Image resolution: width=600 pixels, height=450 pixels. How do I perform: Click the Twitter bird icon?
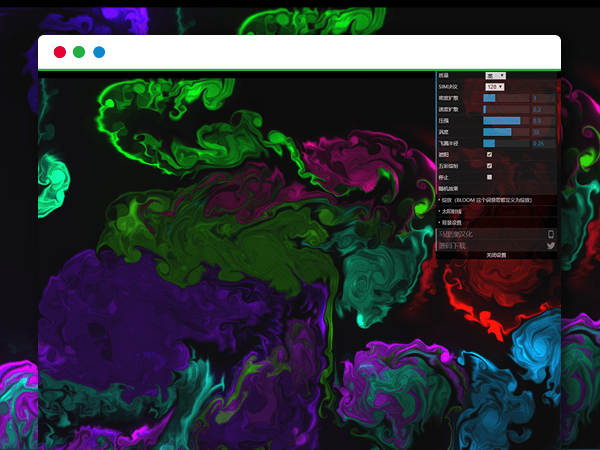pyautogui.click(x=550, y=245)
